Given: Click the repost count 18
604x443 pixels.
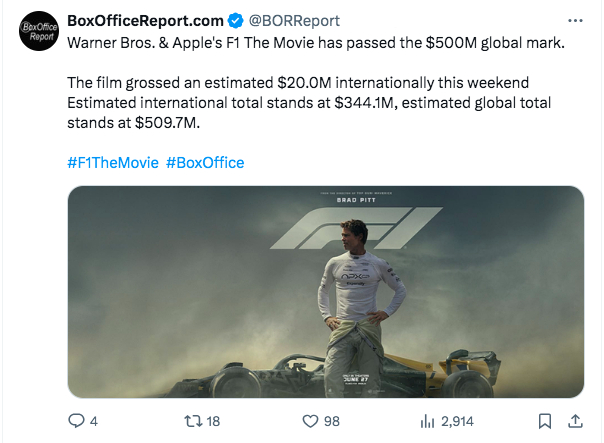Looking at the screenshot, I should [x=213, y=421].
